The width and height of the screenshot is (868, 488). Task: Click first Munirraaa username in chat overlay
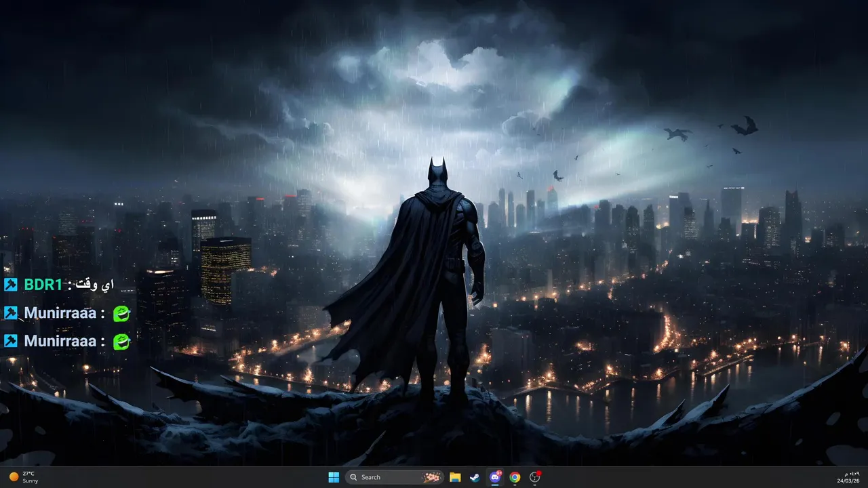tap(60, 313)
